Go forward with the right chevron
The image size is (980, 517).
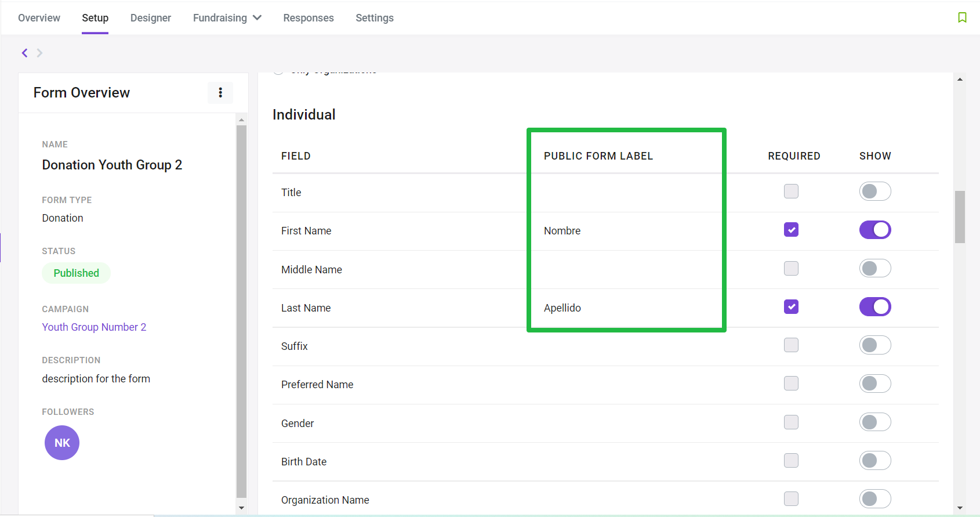click(x=39, y=53)
